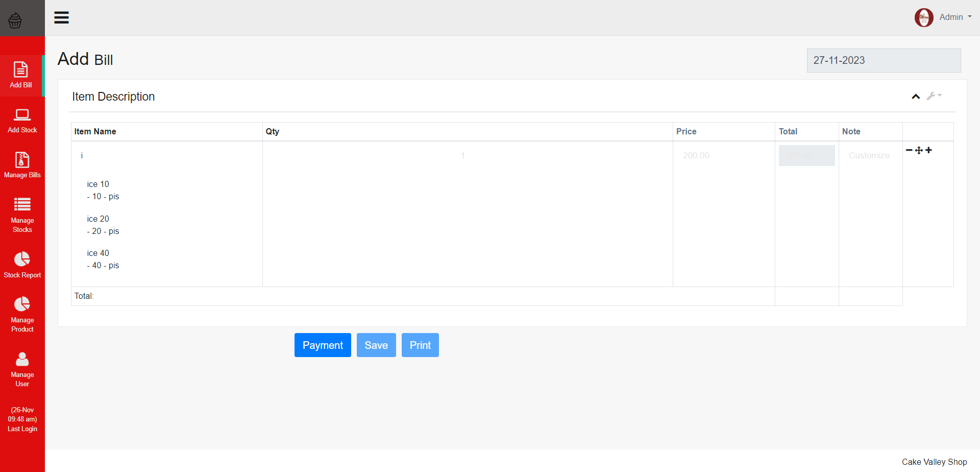Click the date field showing 27-11-2023

click(x=883, y=60)
